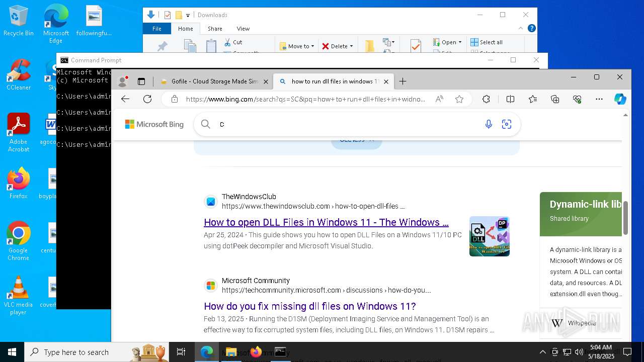Click the New folder icon in Explorer
This screenshot has width=644, height=362.
[x=370, y=46]
